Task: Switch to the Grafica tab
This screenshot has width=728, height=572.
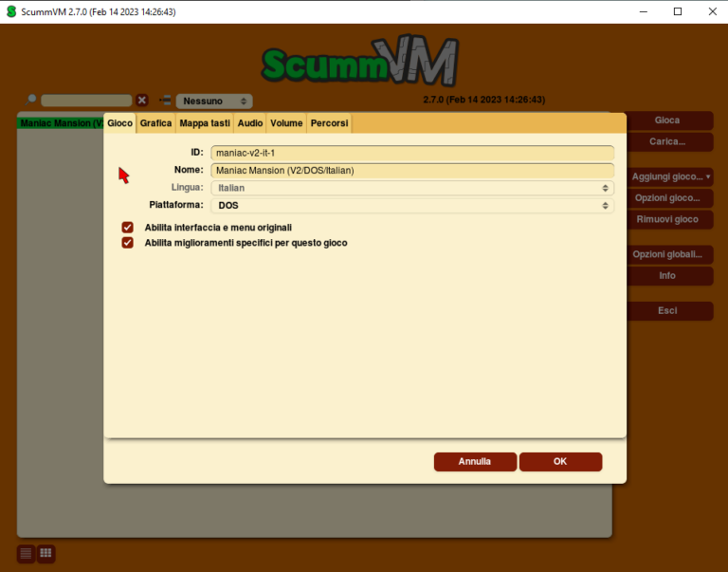Action: click(x=155, y=123)
